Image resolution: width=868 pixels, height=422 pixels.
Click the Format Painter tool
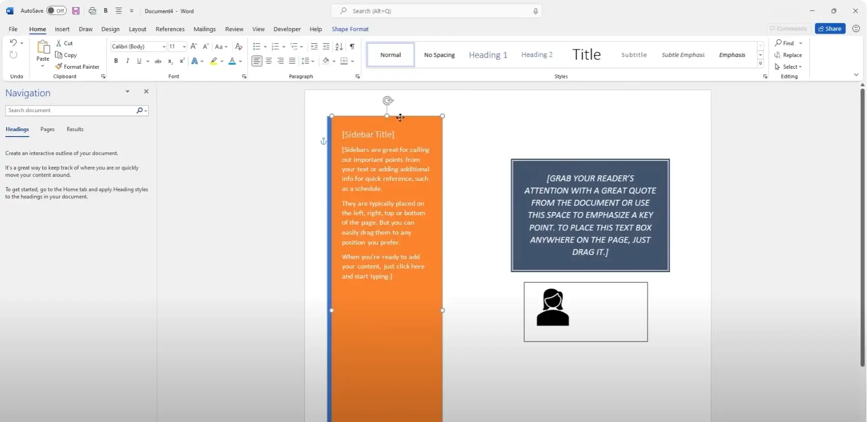tap(77, 67)
